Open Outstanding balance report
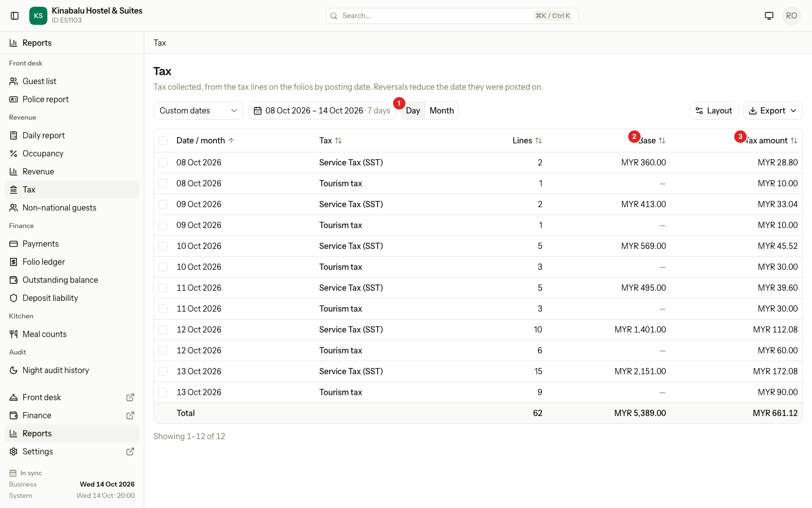The width and height of the screenshot is (812, 508). [x=72, y=280]
